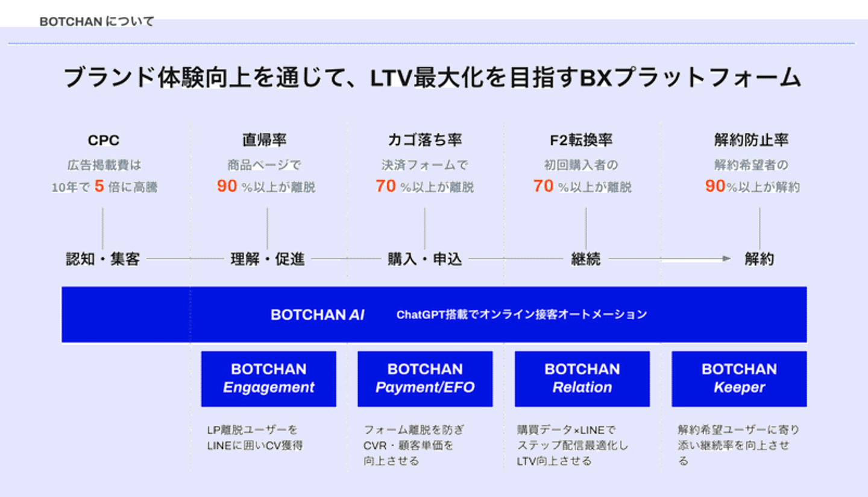868x497 pixels.
Task: Select the 継続 stage label
Action: pos(585,259)
